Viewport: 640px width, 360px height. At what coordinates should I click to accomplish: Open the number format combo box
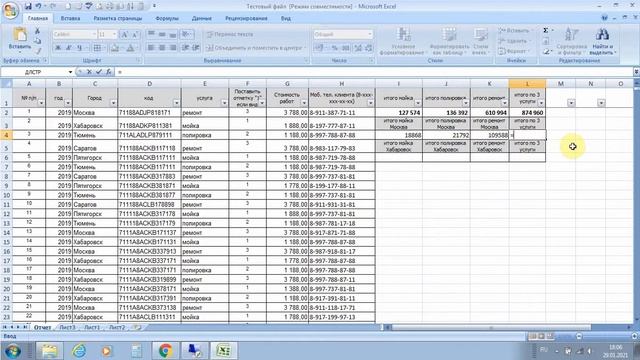[x=343, y=34]
